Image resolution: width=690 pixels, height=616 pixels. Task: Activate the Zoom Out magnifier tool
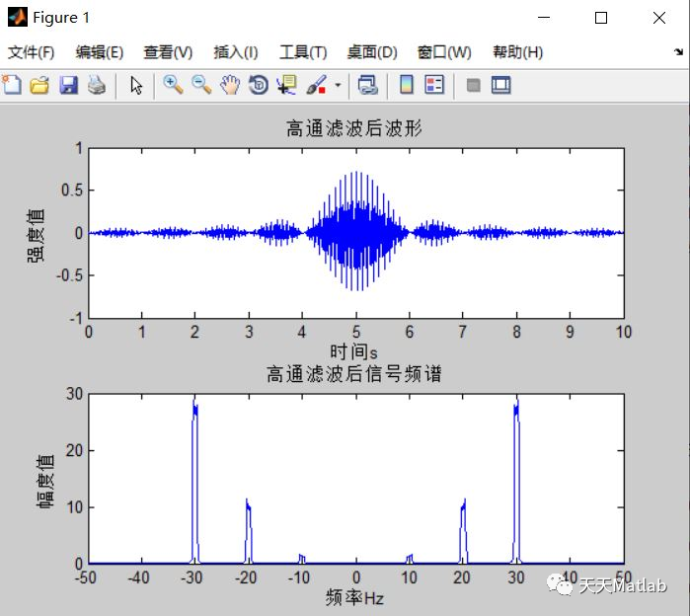tap(201, 85)
